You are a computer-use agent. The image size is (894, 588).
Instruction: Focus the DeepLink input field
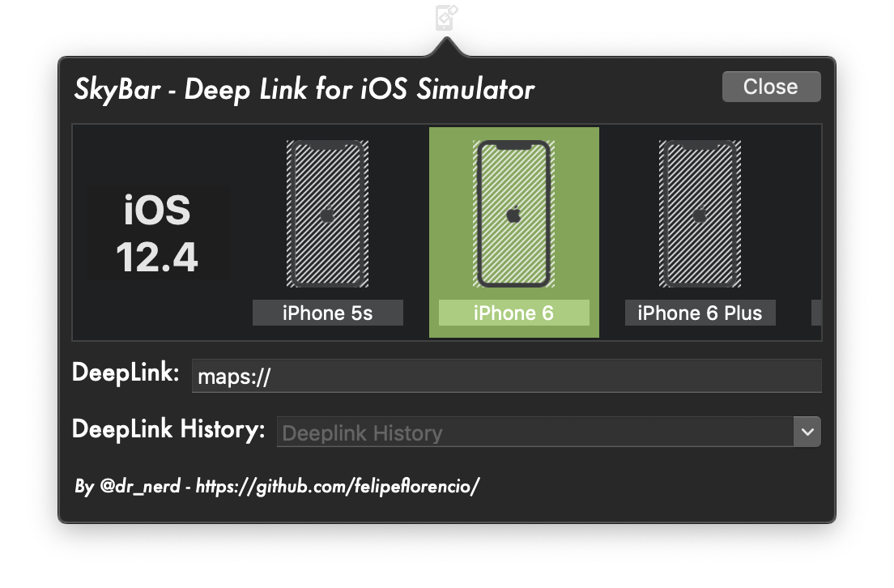[506, 376]
